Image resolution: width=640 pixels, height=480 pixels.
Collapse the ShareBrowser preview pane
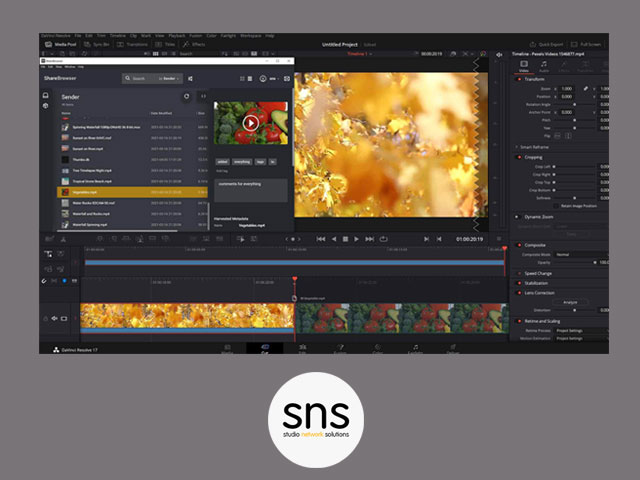[x=203, y=96]
